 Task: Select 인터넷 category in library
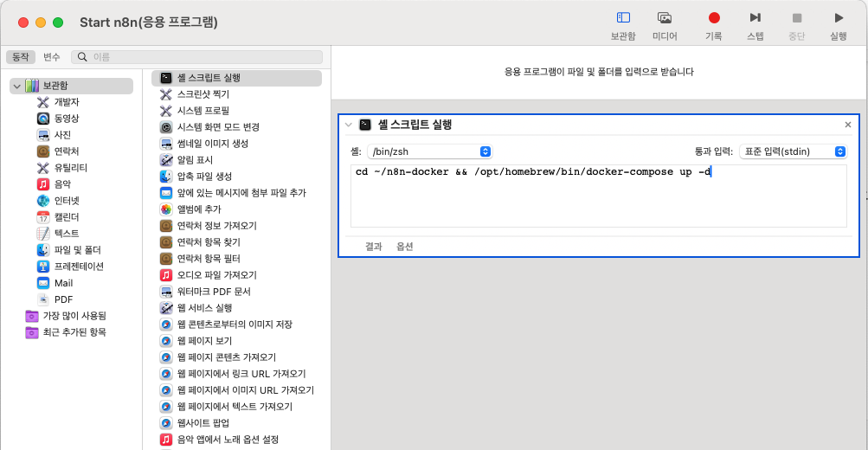click(67, 201)
